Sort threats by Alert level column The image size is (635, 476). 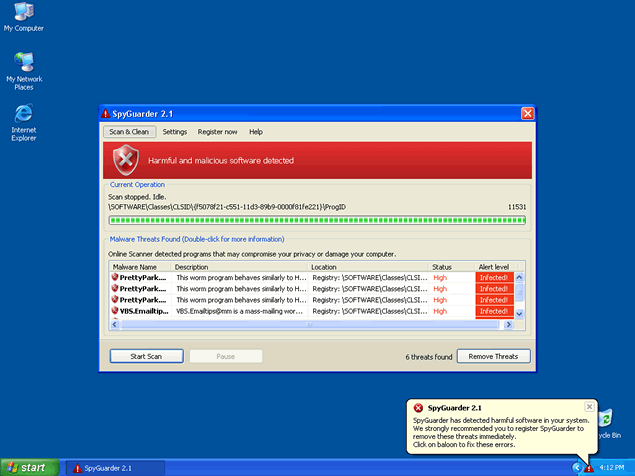click(494, 267)
